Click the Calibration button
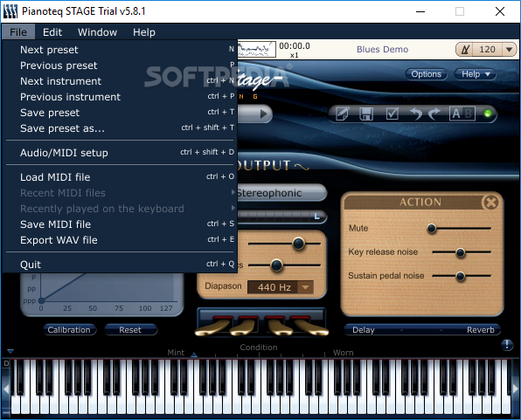This screenshot has height=420, width=521. point(69,330)
